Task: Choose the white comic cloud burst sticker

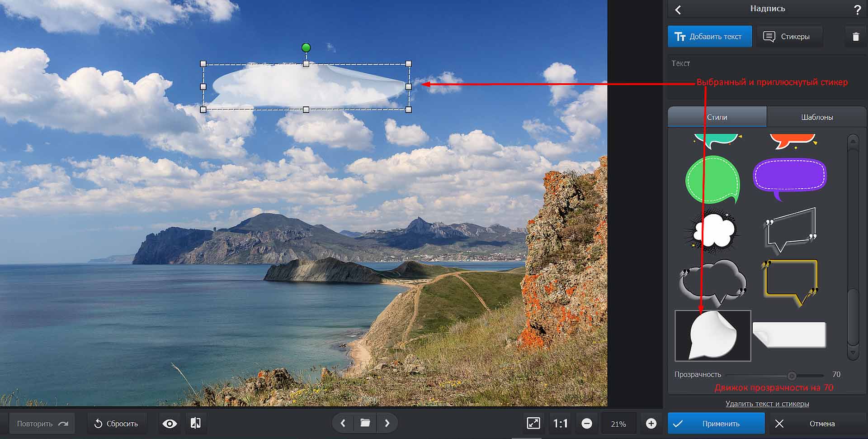Action: (713, 231)
